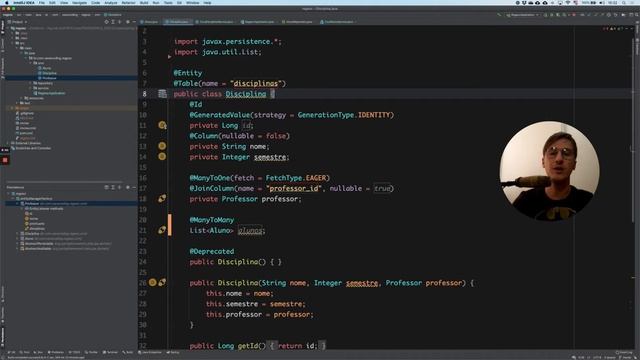The height and width of the screenshot is (360, 640).
Task: Select Disciplina class in Project tree
Action: 49,73
